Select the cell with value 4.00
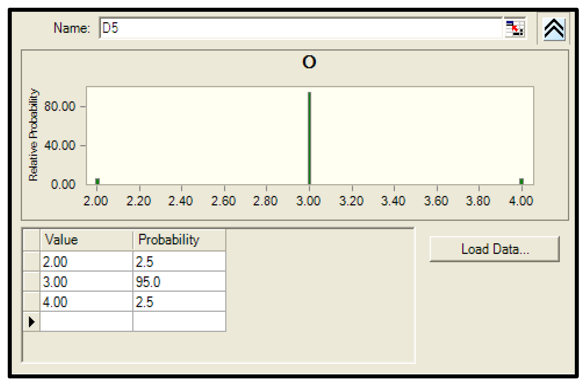This screenshot has width=588, height=387. point(86,302)
